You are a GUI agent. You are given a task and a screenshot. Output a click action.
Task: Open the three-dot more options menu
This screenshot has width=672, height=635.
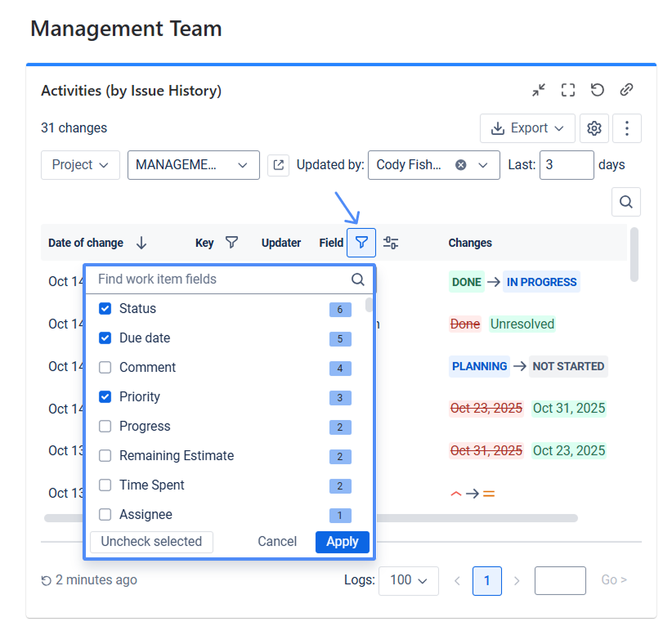tap(627, 128)
